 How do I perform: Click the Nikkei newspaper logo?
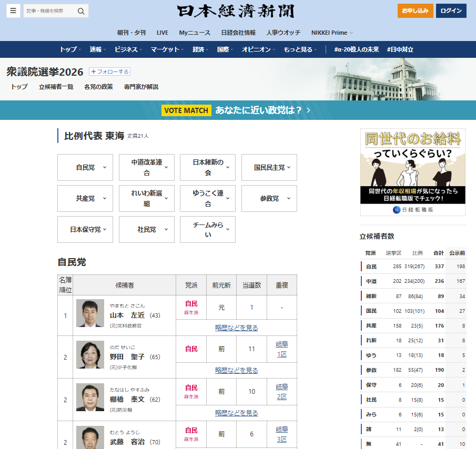(x=236, y=12)
